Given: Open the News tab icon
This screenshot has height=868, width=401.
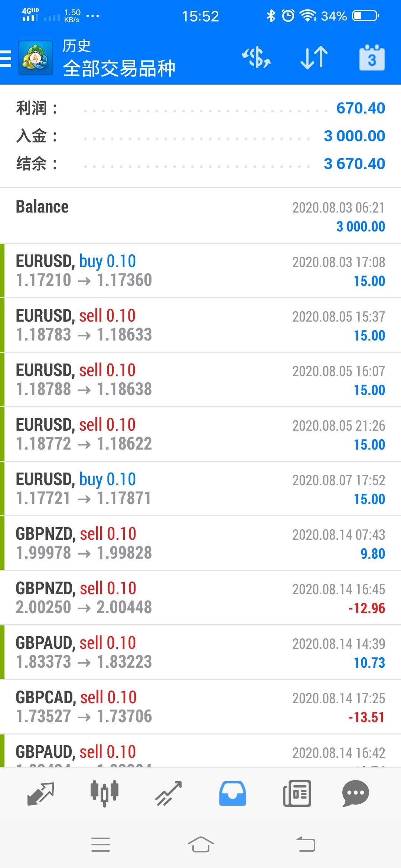Looking at the screenshot, I should (297, 794).
